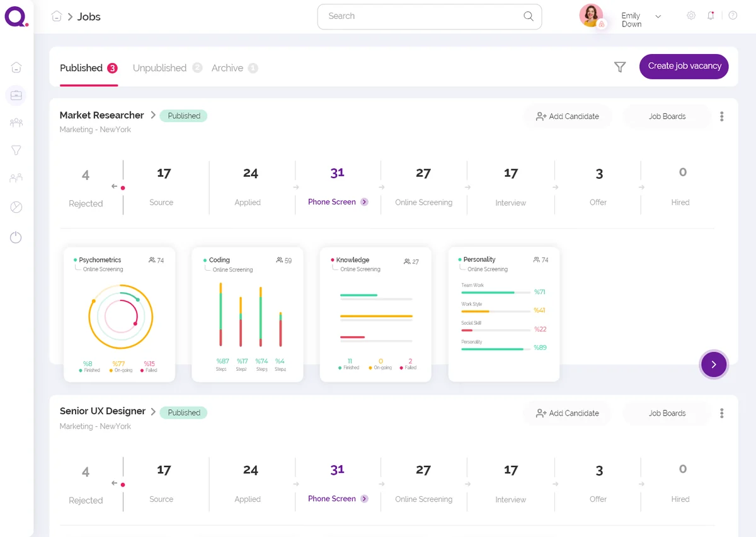The width and height of the screenshot is (756, 537).
Task: Open settings gear icon in top bar
Action: [x=691, y=16]
